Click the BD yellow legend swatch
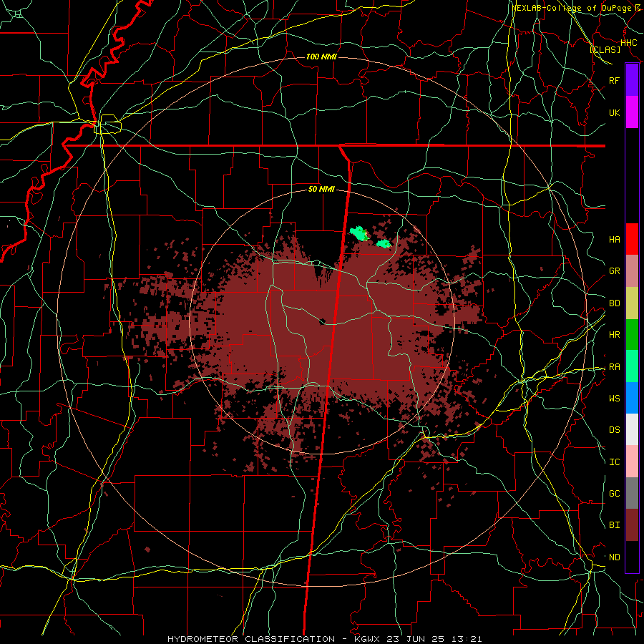 632,303
